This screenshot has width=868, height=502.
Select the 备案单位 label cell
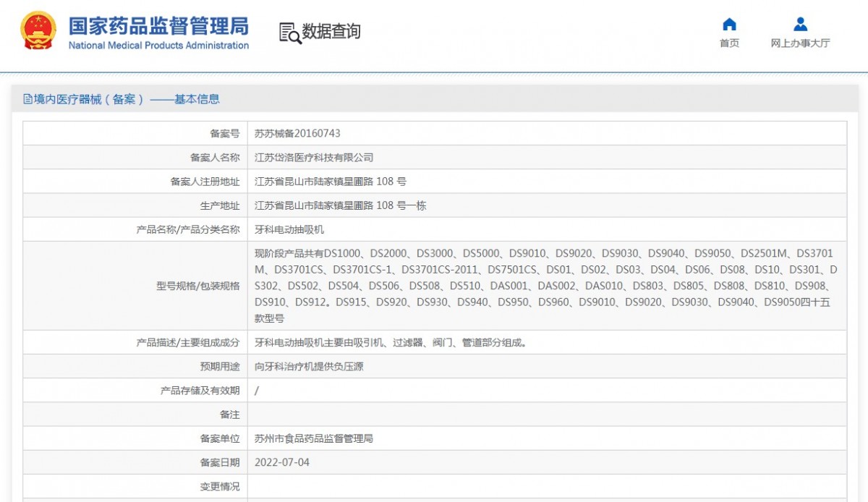(135, 438)
